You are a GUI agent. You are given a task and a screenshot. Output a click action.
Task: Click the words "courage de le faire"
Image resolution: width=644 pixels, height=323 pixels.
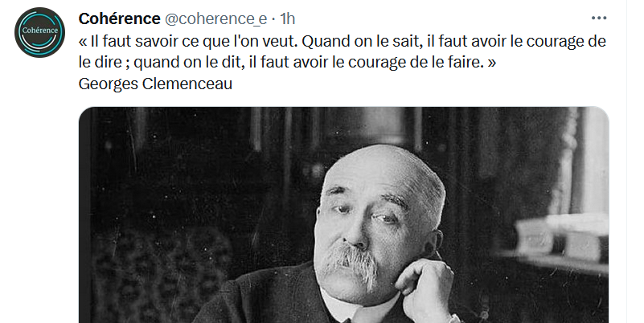pos(415,62)
